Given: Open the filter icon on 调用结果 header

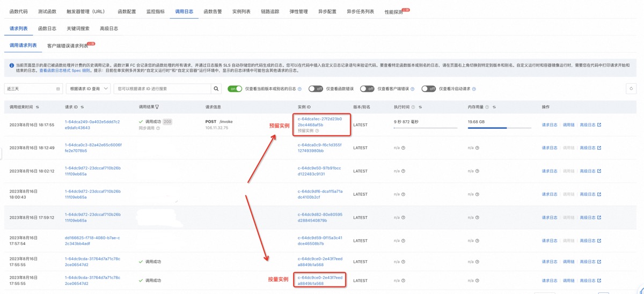Looking at the screenshot, I should [157, 107].
